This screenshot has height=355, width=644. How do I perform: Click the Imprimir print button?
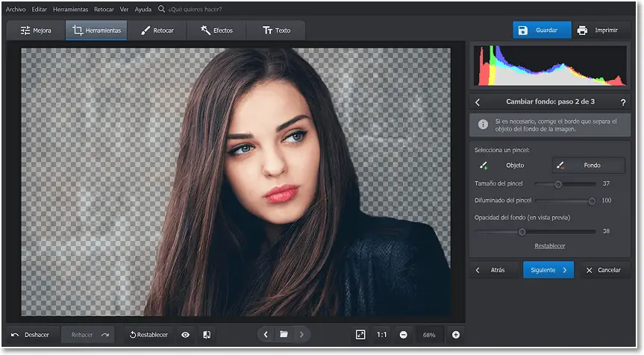[x=601, y=30]
